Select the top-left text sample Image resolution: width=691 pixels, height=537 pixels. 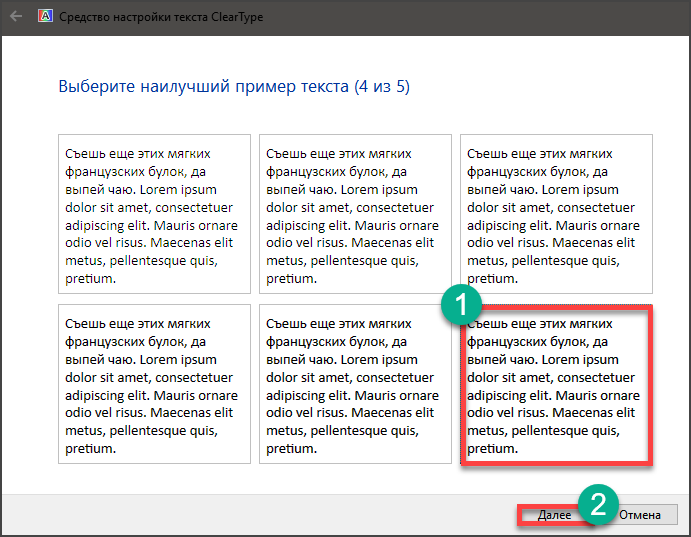pyautogui.click(x=154, y=214)
